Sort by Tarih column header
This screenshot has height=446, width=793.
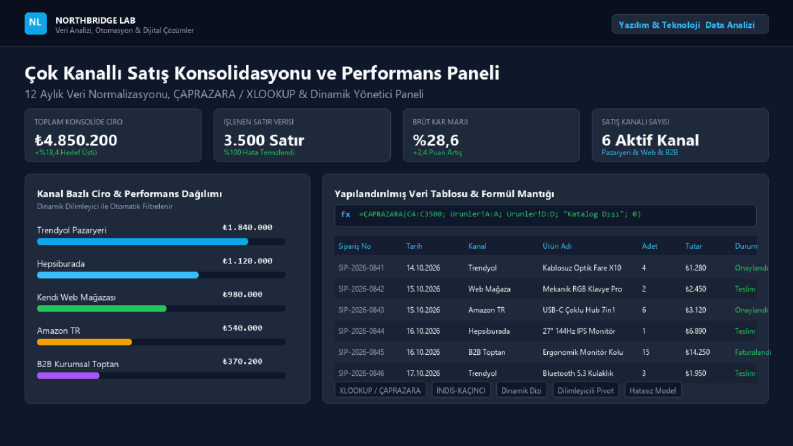click(414, 246)
